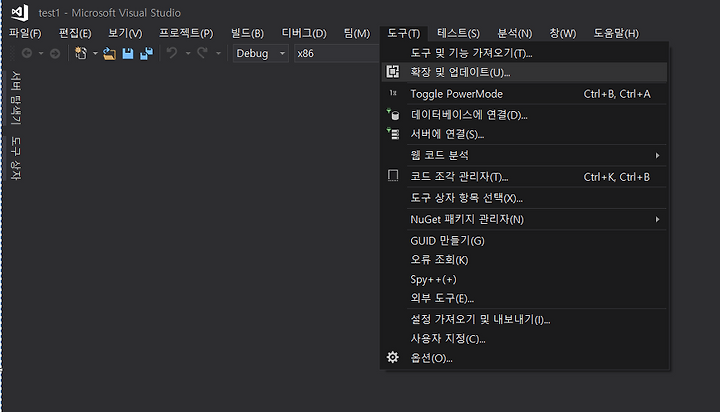The height and width of the screenshot is (412, 720).
Task: Select 도구 상자 항목 선택(X)...
Action: (524, 198)
